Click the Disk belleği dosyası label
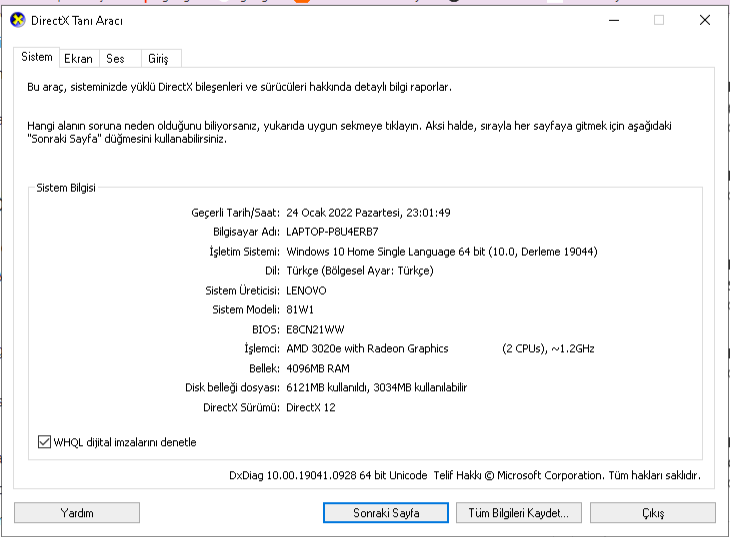The image size is (730, 537). coord(232,387)
